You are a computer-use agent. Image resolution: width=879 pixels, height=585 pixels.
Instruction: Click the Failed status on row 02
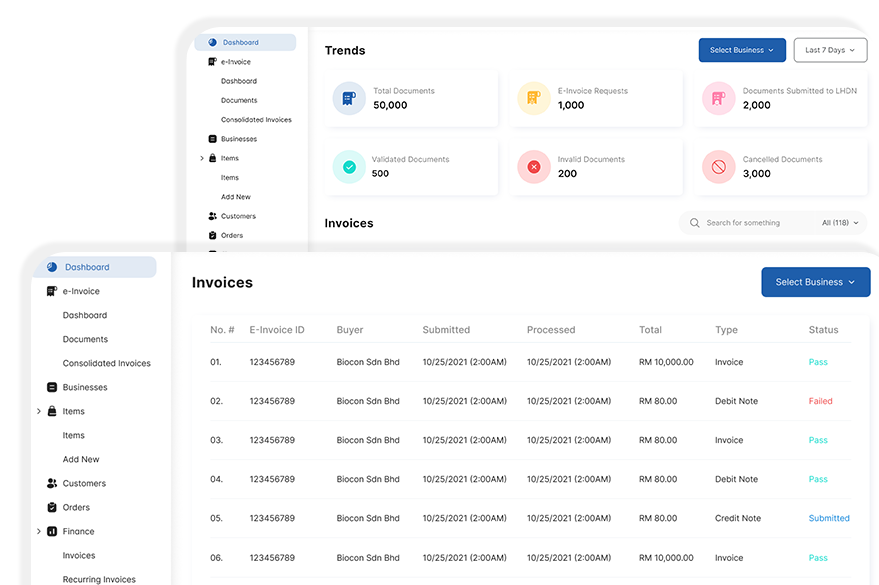820,401
